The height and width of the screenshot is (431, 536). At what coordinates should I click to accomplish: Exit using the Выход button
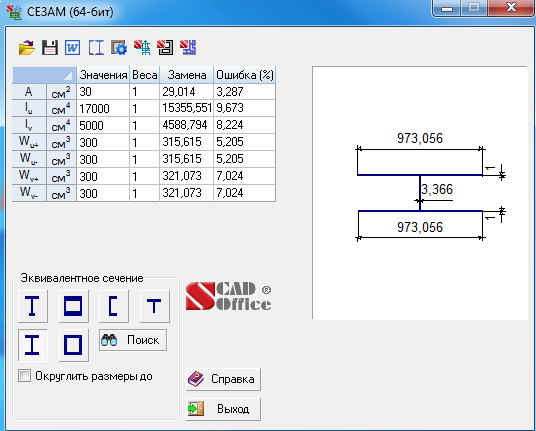click(223, 409)
